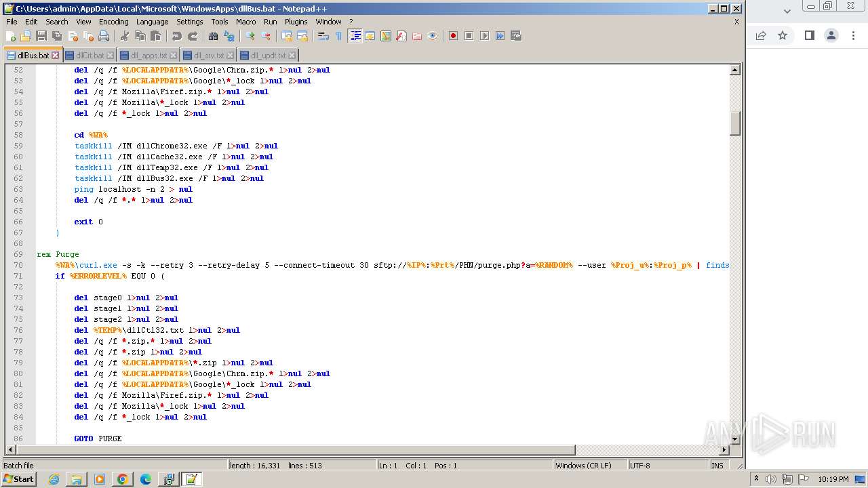Screen dimensions: 868x488
Task: Open Microsoft Edge from the taskbar
Action: coord(145,479)
